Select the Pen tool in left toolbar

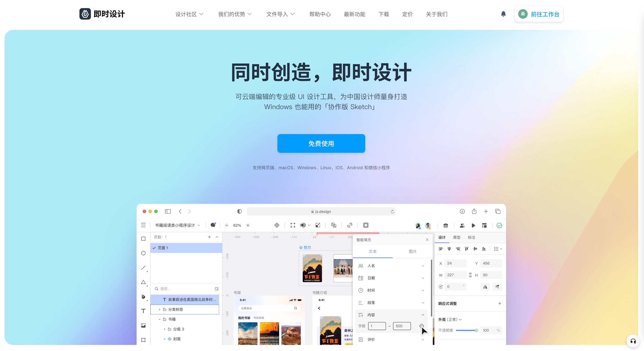(143, 297)
